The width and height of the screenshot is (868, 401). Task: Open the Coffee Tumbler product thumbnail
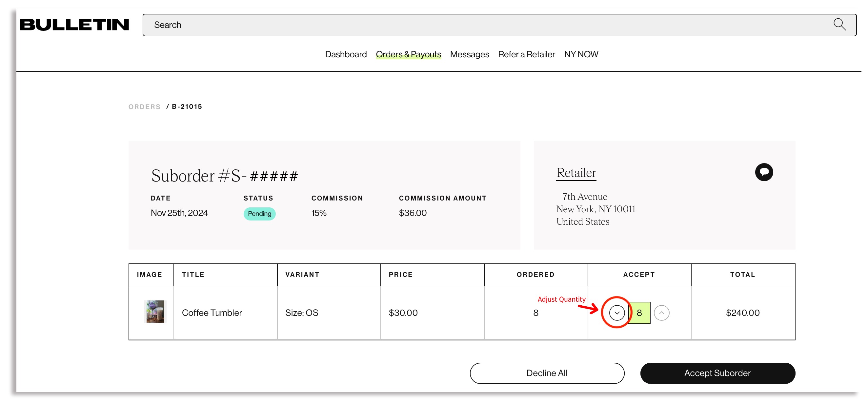coord(155,312)
